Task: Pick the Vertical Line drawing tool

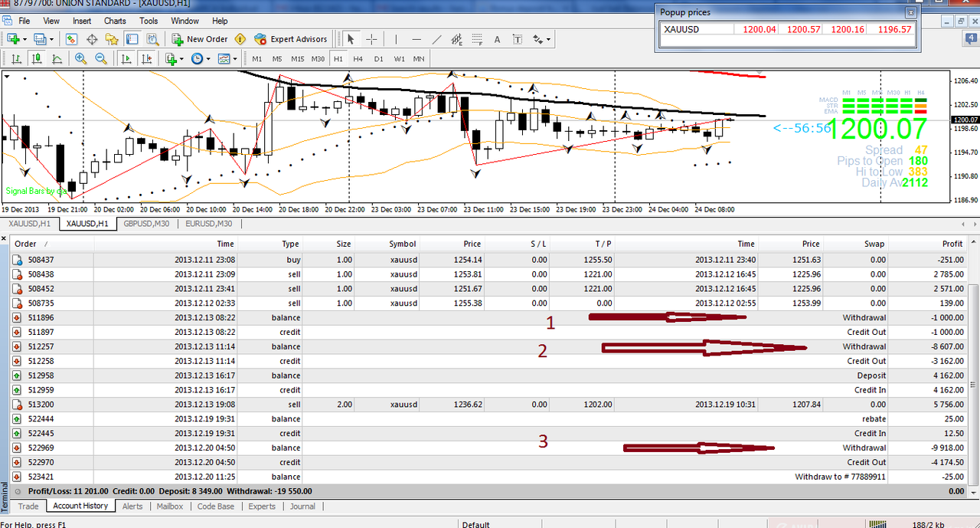Action: [396, 39]
